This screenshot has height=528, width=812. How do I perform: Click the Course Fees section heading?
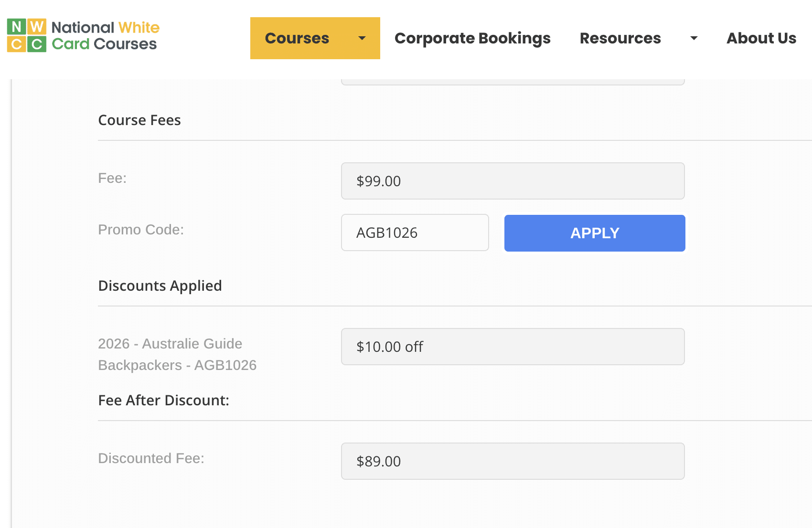139,120
